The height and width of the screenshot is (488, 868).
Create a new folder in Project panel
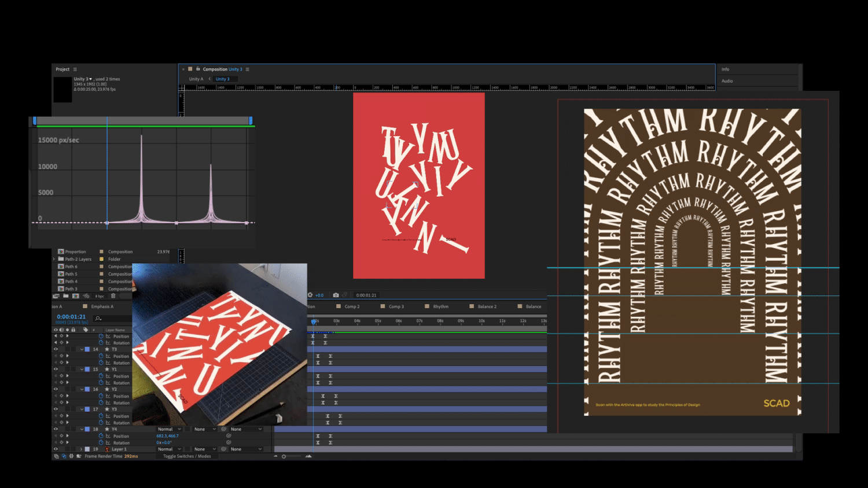[x=66, y=296]
